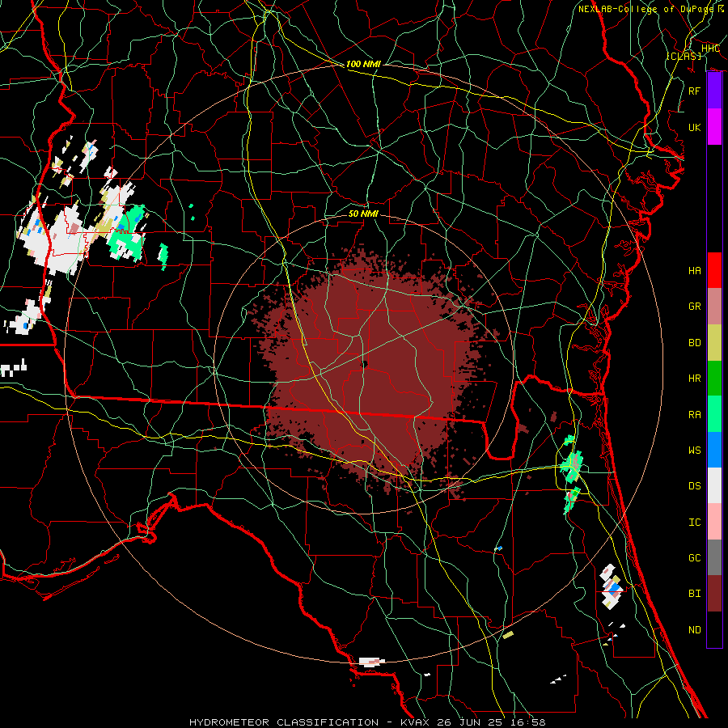
Task: Click the UK legend label
Action: 695,127
